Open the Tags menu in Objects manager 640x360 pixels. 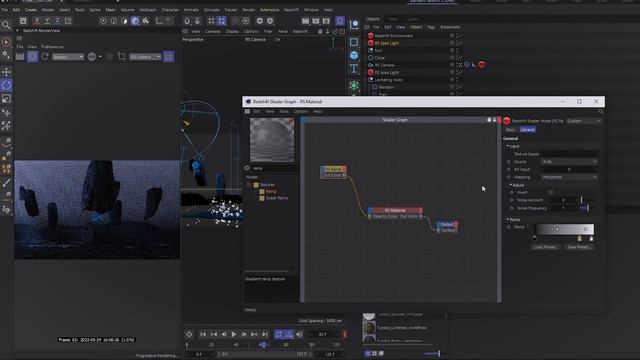click(431, 27)
